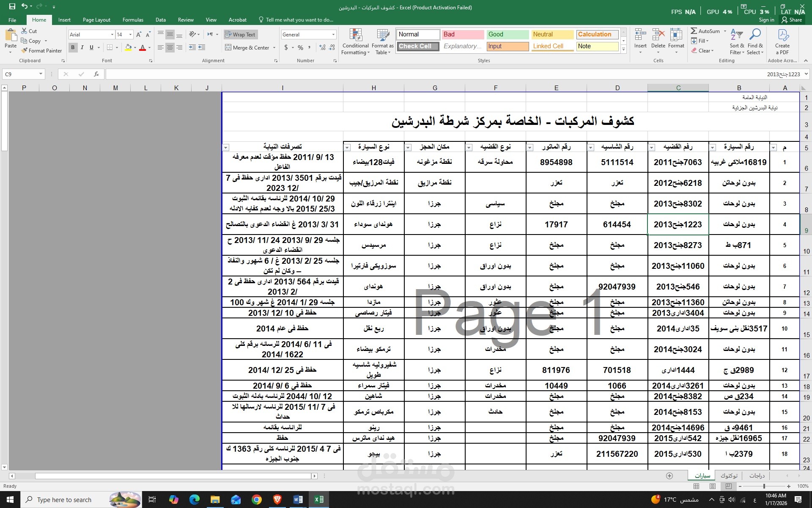
Task: Click the Save icon in quick access toolbar
Action: [x=12, y=7]
